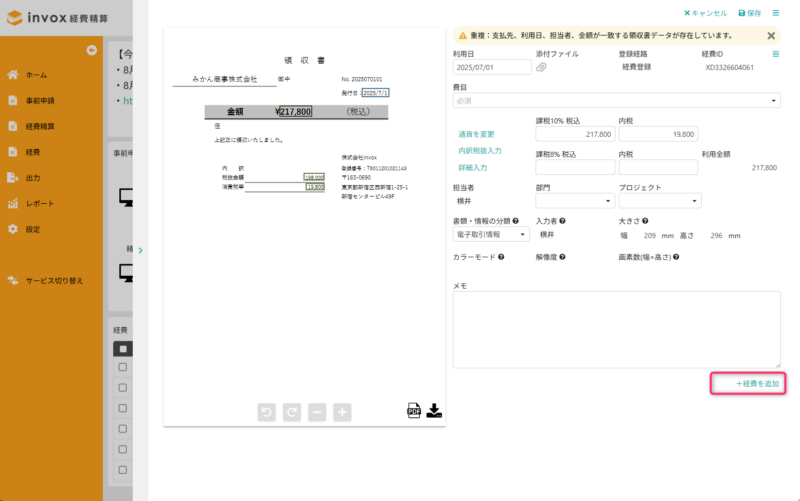Open the プロジェクト dropdown

[660, 201]
